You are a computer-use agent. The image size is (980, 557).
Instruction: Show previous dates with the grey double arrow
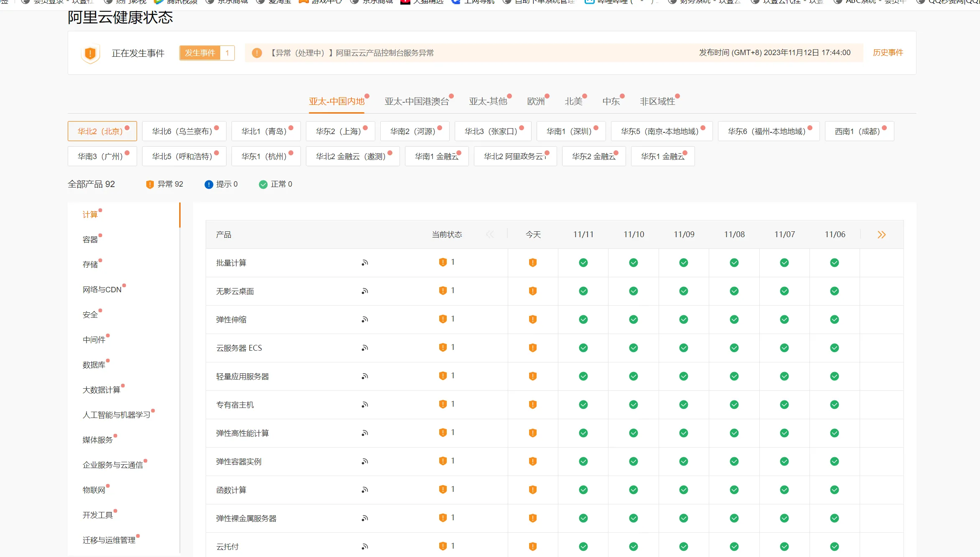pos(490,235)
